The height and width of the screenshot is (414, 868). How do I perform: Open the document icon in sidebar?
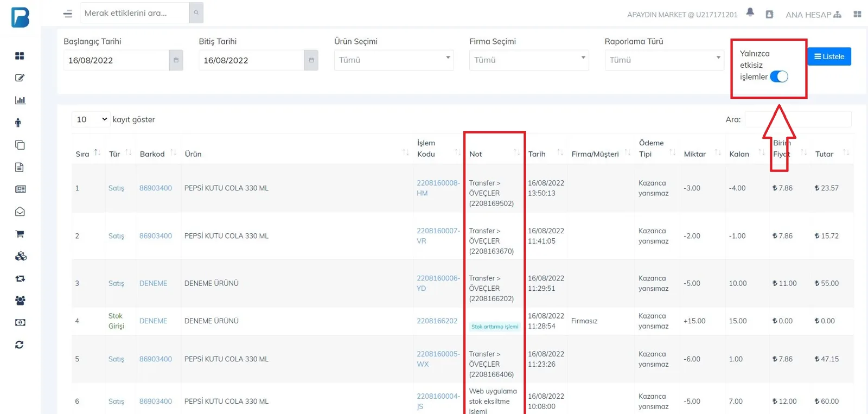pyautogui.click(x=20, y=167)
